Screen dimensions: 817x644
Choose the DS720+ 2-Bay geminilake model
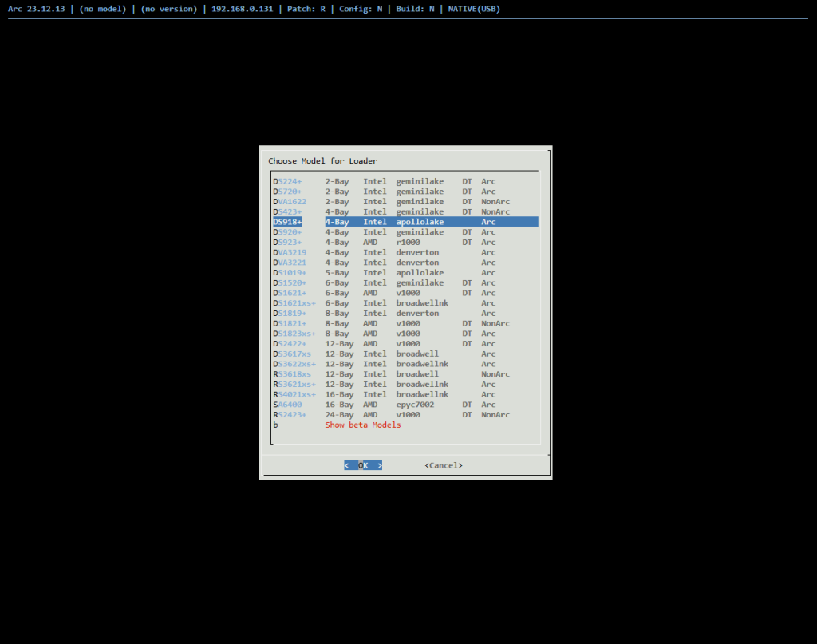287,192
